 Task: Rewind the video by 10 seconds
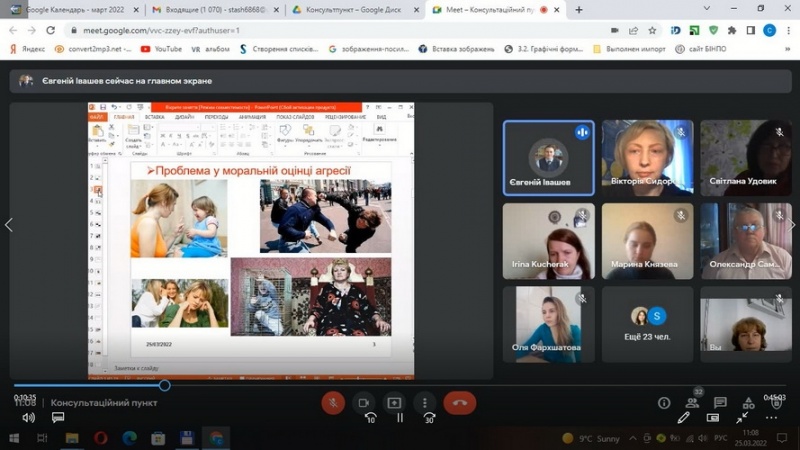coord(370,418)
